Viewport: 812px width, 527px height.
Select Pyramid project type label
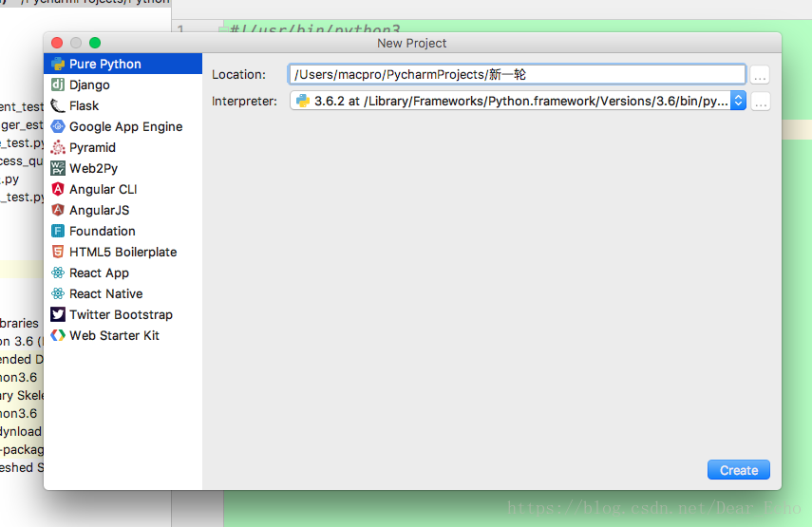pyautogui.click(x=92, y=147)
